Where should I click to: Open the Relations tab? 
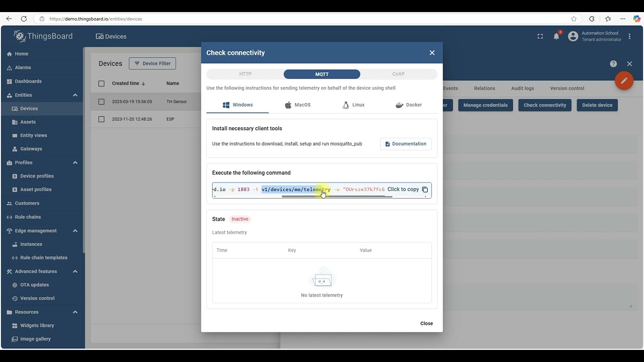tap(485, 88)
